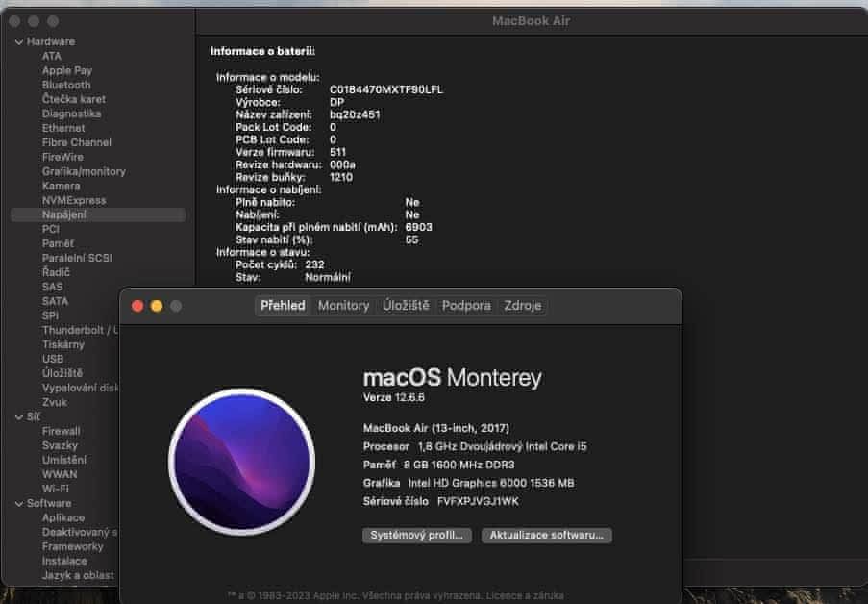Open Grafika/monitory in sidebar
Screen dimensions: 868x604
coord(84,171)
